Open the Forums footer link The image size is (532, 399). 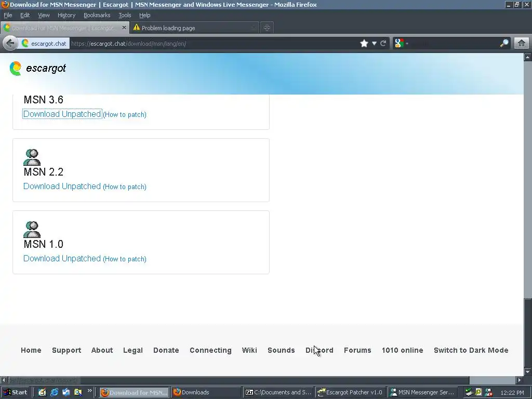pyautogui.click(x=357, y=350)
